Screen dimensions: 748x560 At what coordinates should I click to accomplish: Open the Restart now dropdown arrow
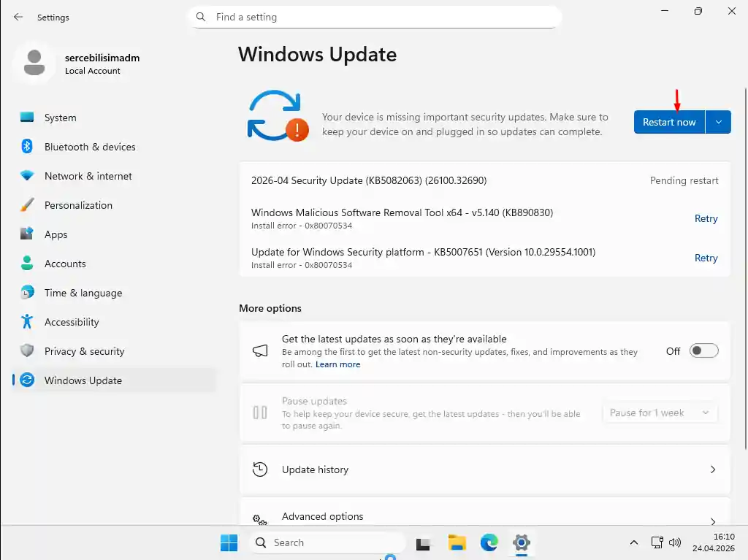[719, 122]
